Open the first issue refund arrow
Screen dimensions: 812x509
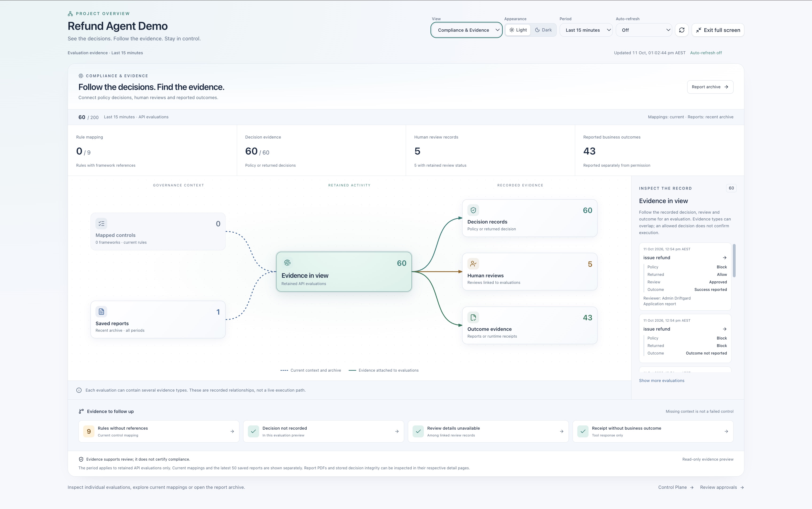pyautogui.click(x=724, y=258)
